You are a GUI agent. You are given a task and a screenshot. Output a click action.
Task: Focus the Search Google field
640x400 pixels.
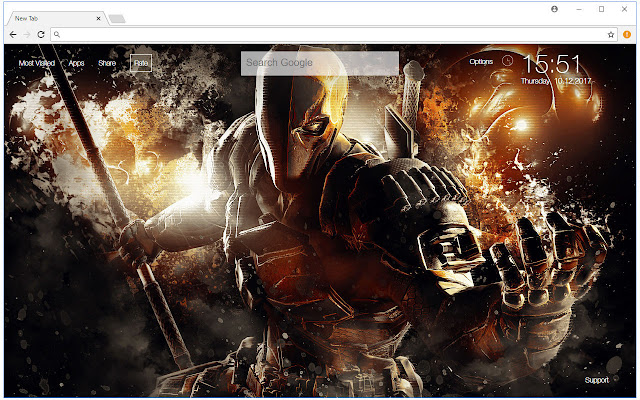click(320, 63)
